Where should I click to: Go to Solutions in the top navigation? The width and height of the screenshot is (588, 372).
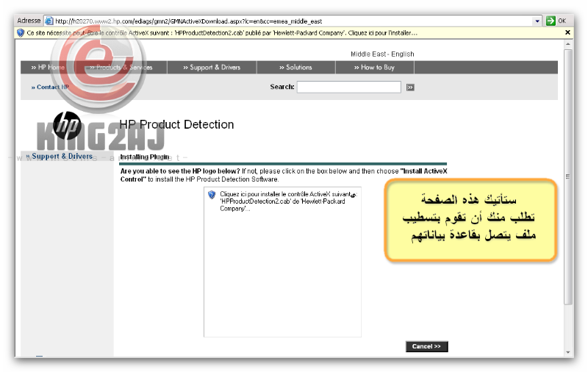point(295,68)
